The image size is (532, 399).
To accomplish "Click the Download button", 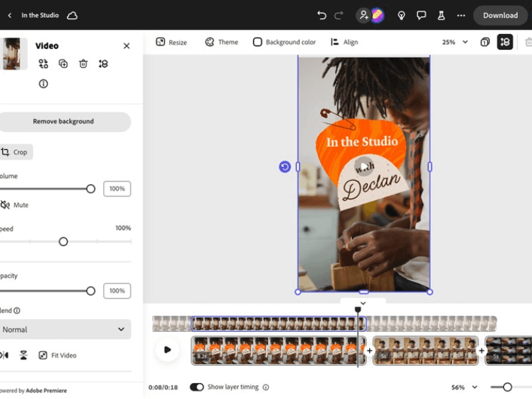I will [x=500, y=15].
